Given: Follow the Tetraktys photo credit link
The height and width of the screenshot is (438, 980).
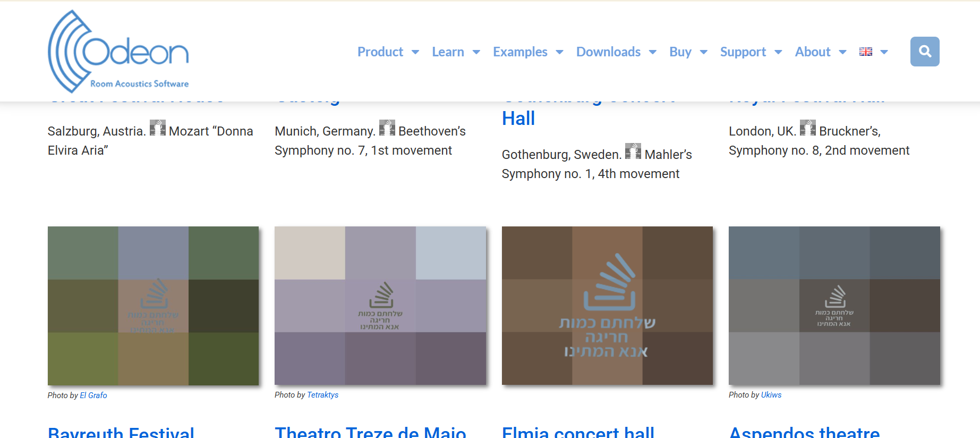Looking at the screenshot, I should 322,395.
